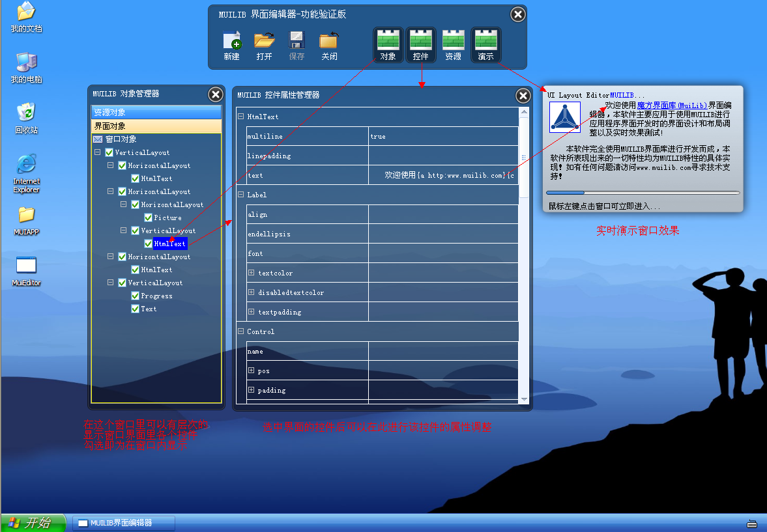
Task: Click MUILIB界面编辑器 taskbar button
Action: click(x=124, y=523)
